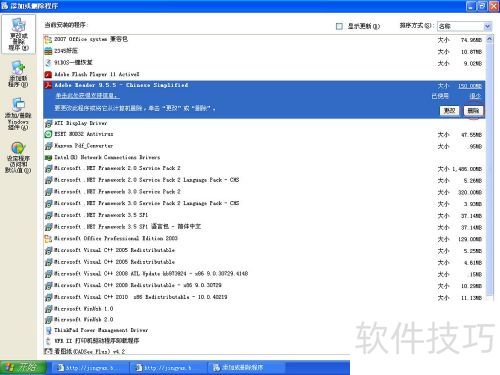The image size is (500, 375).
Task: Click the 打印机驱动程序卸载程序 entry icon
Action: pos(48,341)
